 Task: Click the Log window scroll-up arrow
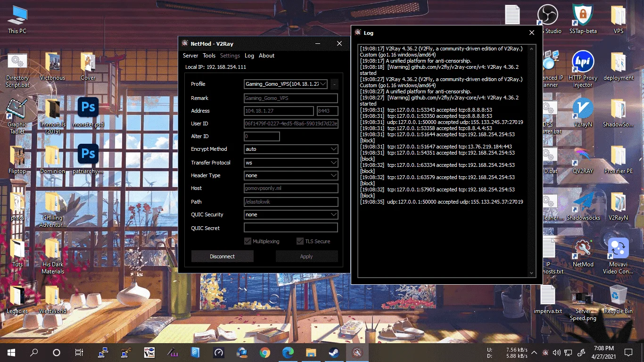532,49
